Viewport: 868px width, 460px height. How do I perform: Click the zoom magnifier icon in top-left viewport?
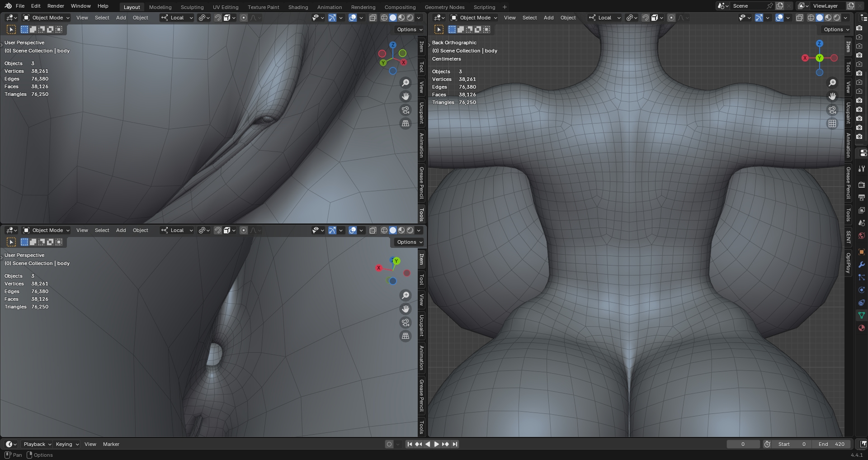[406, 83]
